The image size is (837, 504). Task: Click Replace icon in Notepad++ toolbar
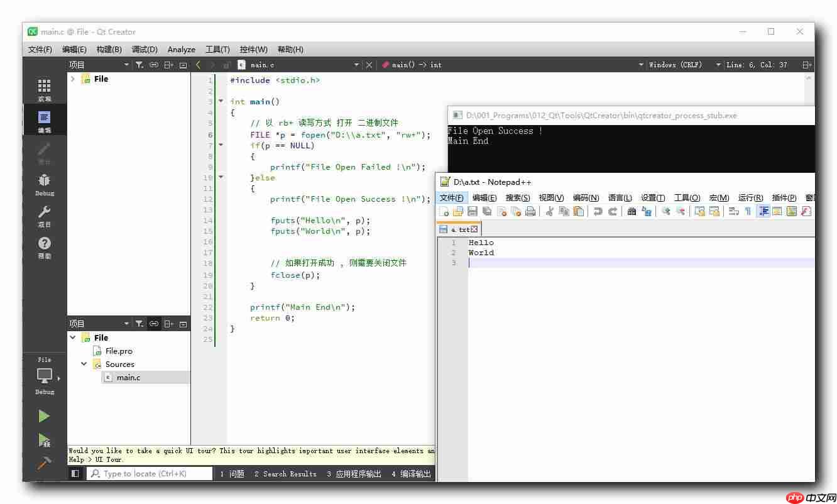[x=646, y=211]
